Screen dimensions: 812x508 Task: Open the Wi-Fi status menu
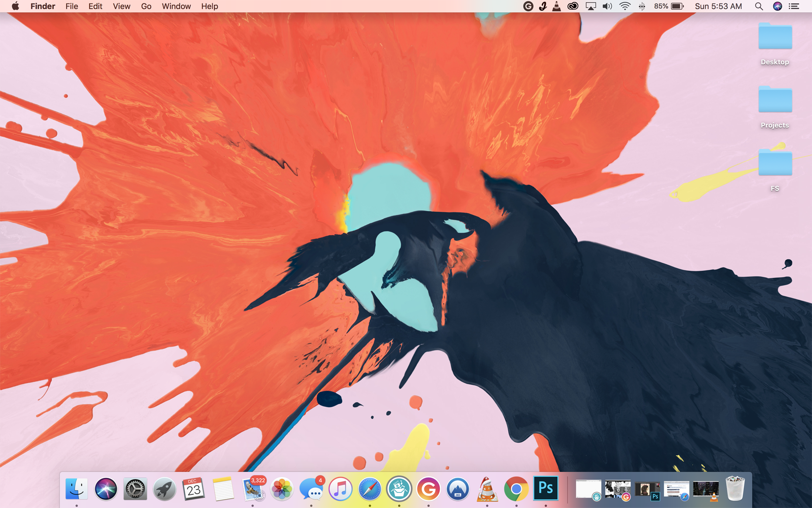click(x=625, y=6)
